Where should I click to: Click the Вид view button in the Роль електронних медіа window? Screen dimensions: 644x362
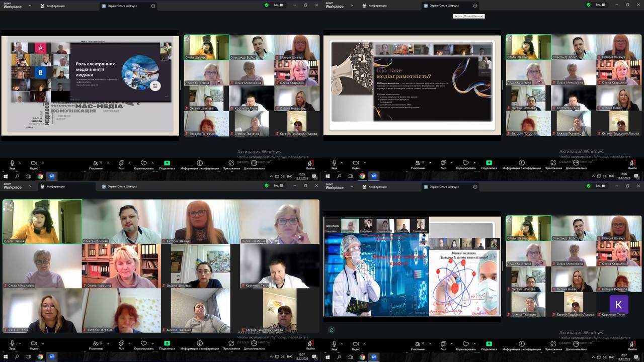coord(276,5)
